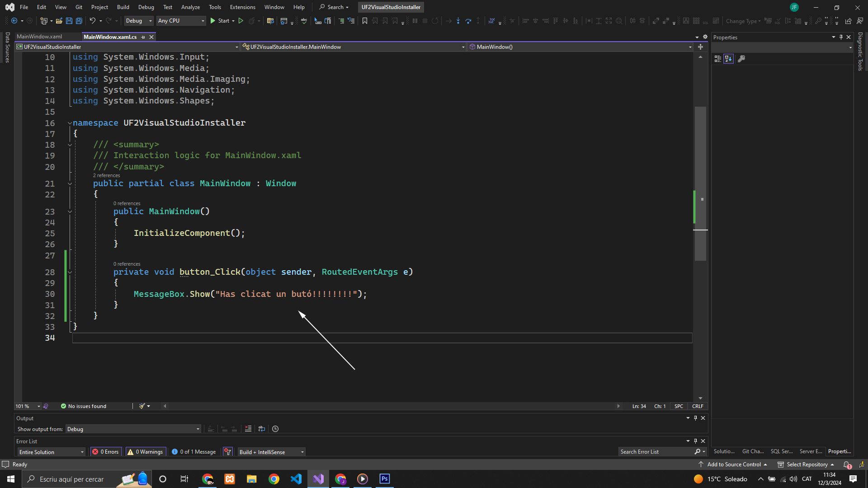Viewport: 868px width, 488px height.
Task: Click Clear All icon in Output panel
Action: (x=248, y=429)
